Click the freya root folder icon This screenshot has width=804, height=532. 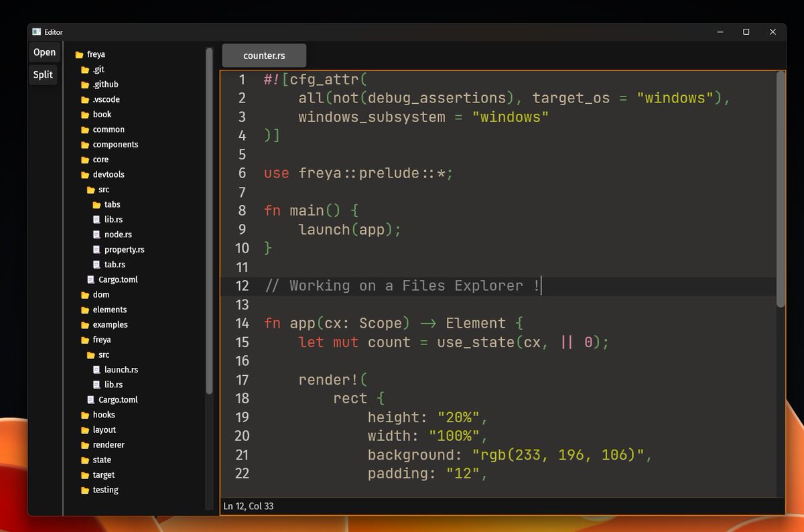pos(79,55)
